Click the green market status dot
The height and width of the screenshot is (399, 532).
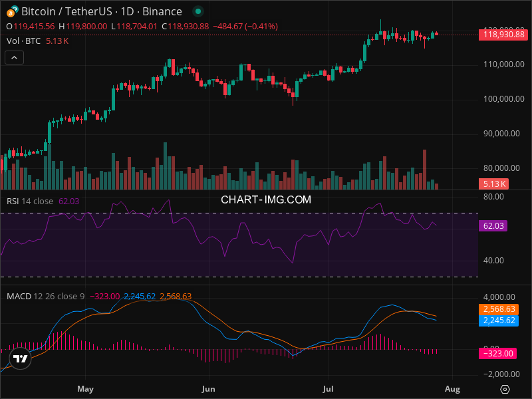[x=198, y=11]
